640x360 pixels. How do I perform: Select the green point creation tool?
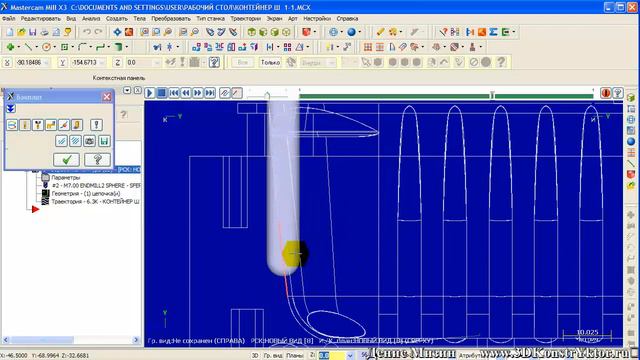(11, 47)
